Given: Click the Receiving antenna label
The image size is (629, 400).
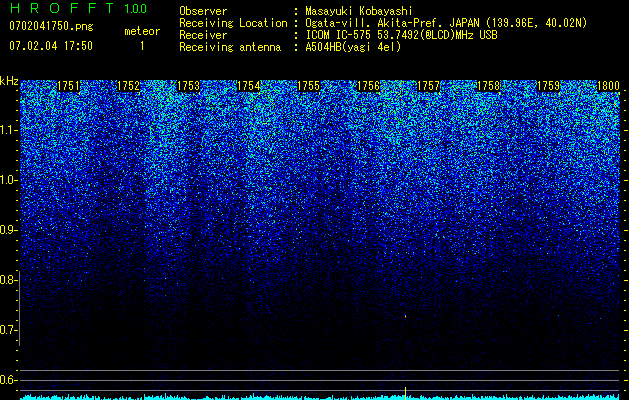Looking at the screenshot, I should pyautogui.click(x=230, y=47).
